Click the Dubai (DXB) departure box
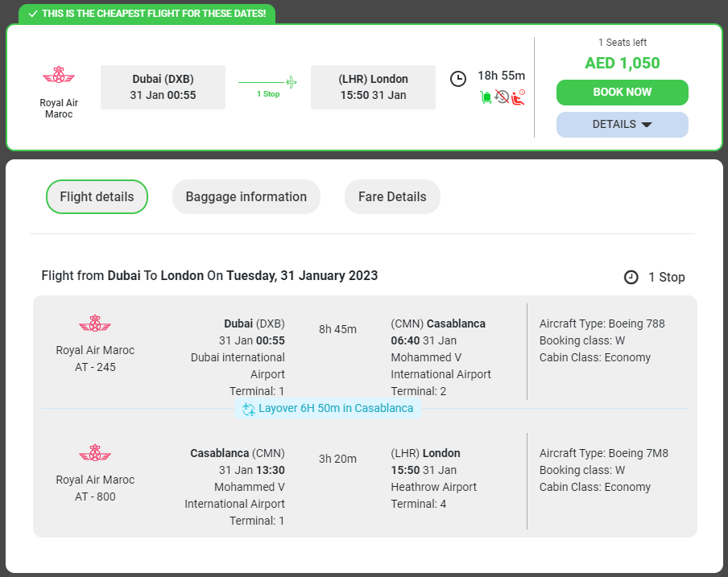 163,87
